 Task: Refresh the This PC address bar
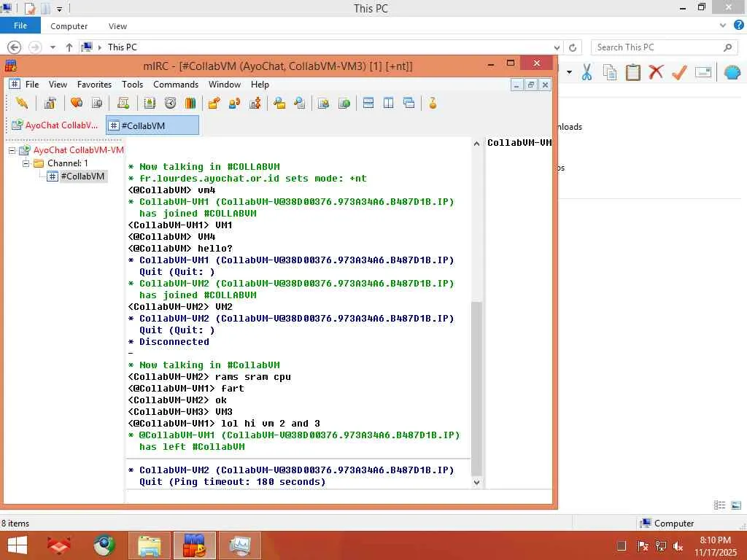tap(573, 47)
